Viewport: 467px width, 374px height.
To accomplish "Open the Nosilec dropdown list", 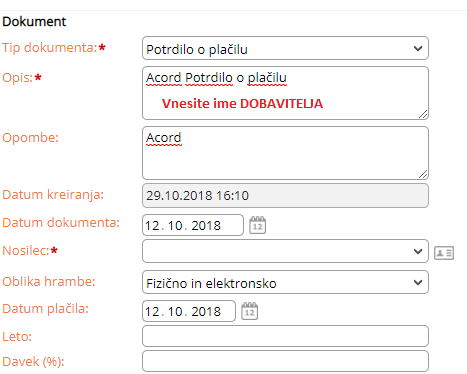I will tap(285, 251).
